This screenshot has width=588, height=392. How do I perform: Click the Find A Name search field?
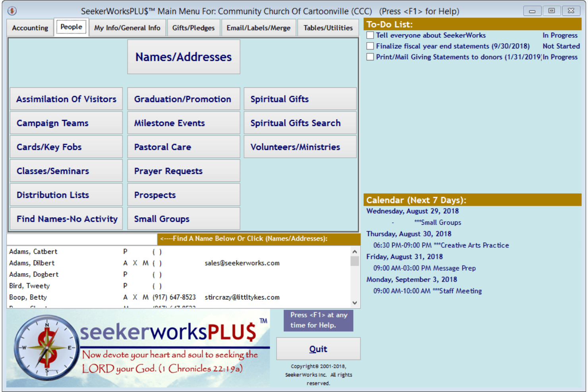(x=82, y=239)
